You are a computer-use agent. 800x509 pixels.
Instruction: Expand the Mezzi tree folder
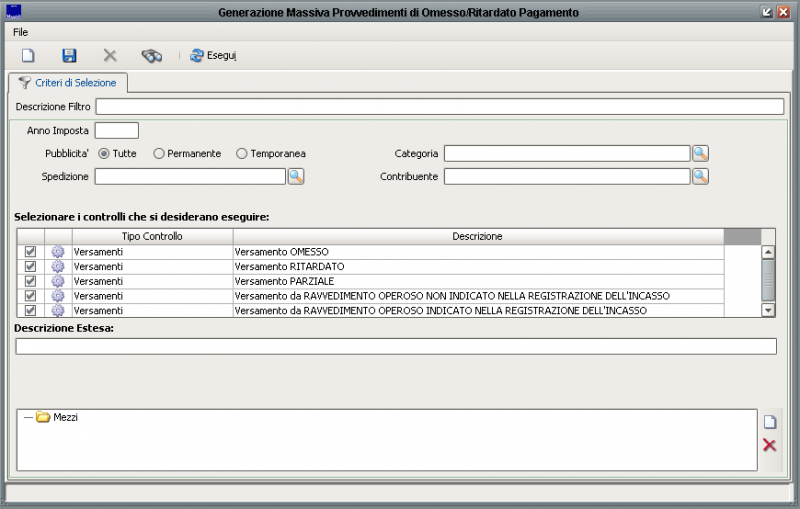43,417
